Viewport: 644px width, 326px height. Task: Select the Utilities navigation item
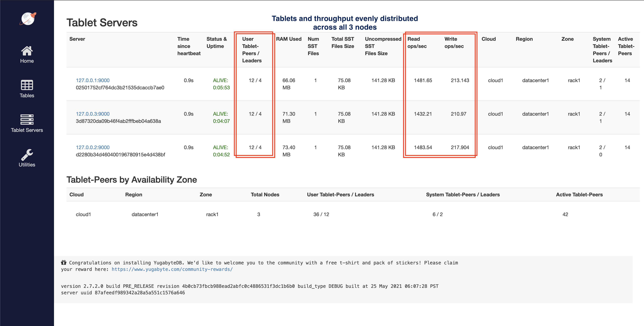[27, 164]
